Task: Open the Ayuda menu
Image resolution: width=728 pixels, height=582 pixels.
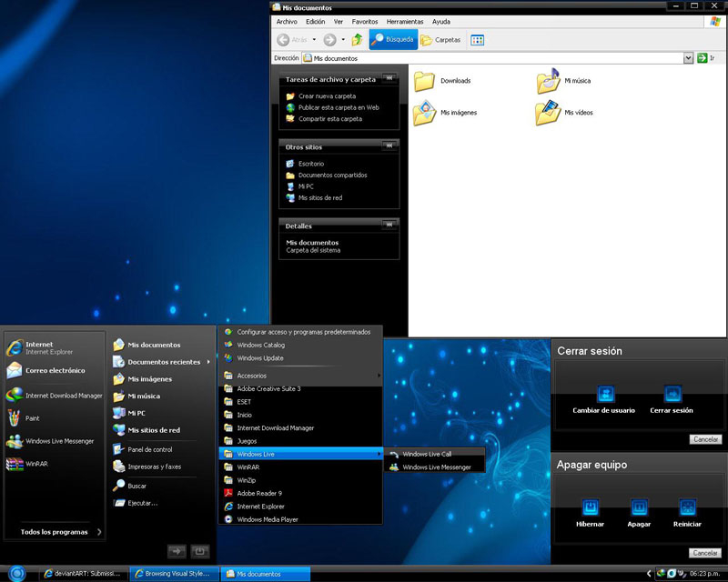Action: pyautogui.click(x=441, y=22)
